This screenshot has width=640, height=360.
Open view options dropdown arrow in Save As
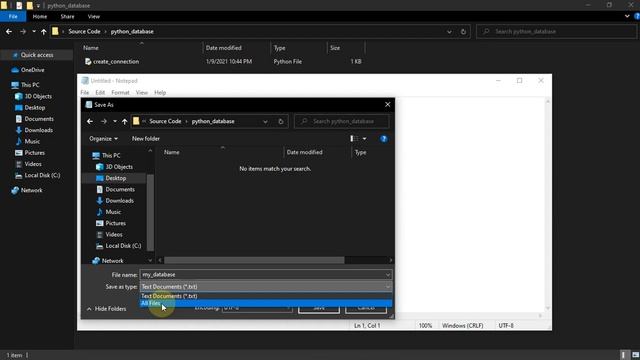pyautogui.click(x=364, y=138)
